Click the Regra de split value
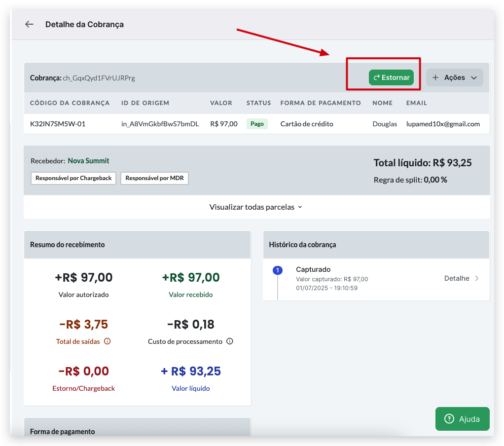The height and width of the screenshot is (446, 504). 435,180
